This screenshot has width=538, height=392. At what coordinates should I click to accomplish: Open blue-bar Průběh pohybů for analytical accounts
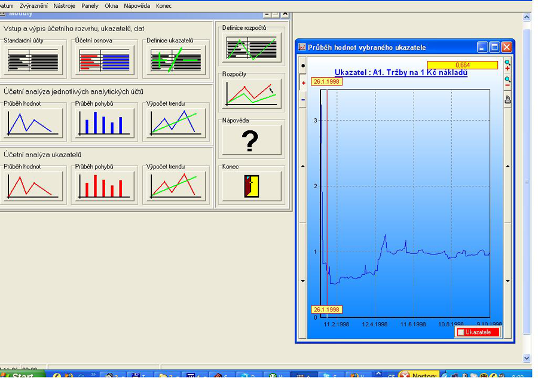105,123
